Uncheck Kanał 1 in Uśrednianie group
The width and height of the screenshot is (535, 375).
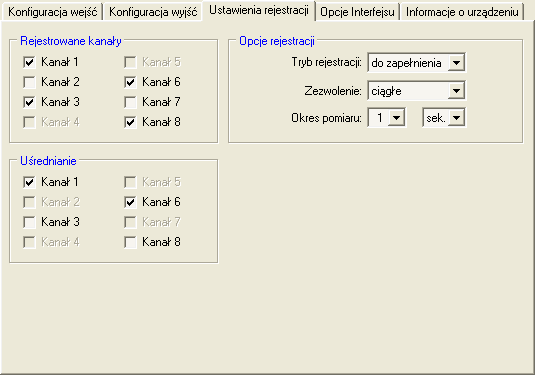tap(29, 182)
